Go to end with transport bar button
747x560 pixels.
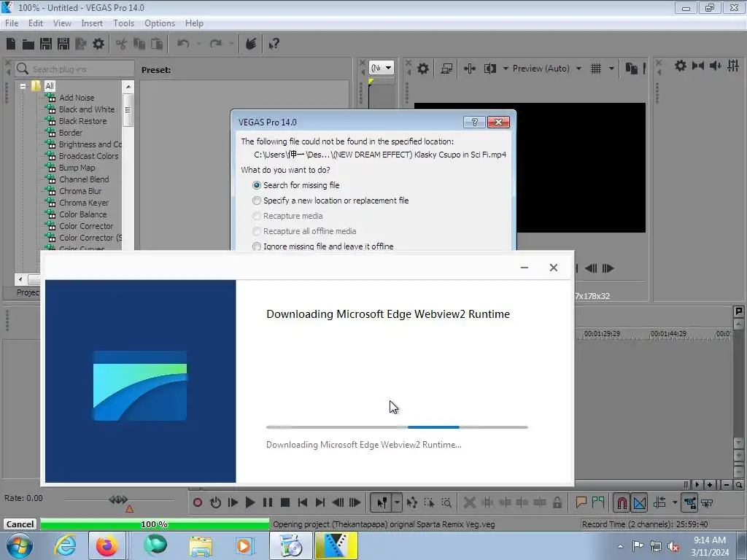[320, 502]
